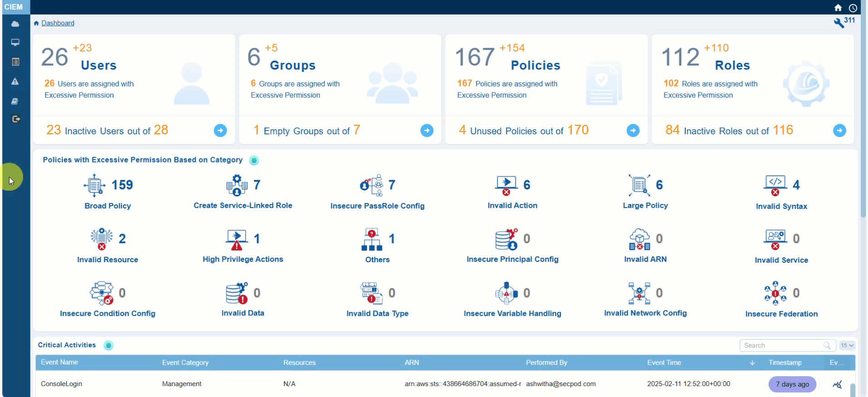The image size is (868, 397).
Task: Click the Insecure PassRole Config label
Action: pyautogui.click(x=377, y=206)
